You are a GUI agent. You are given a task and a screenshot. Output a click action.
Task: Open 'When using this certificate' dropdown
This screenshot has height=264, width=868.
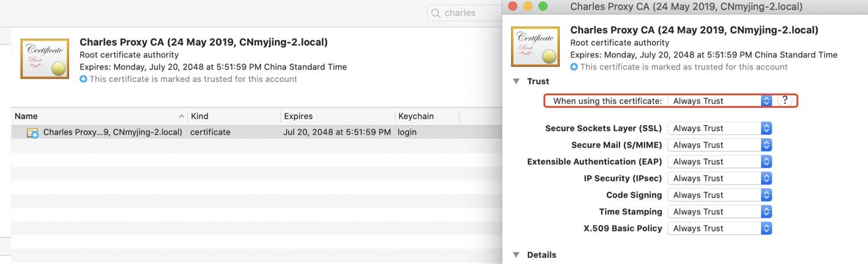[x=720, y=101]
